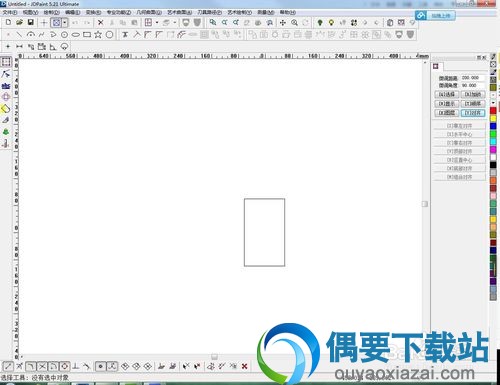Viewport: 500px width, 385px height.
Task: Expand the color palette down arrow above red swatch
Action: click(493, 102)
